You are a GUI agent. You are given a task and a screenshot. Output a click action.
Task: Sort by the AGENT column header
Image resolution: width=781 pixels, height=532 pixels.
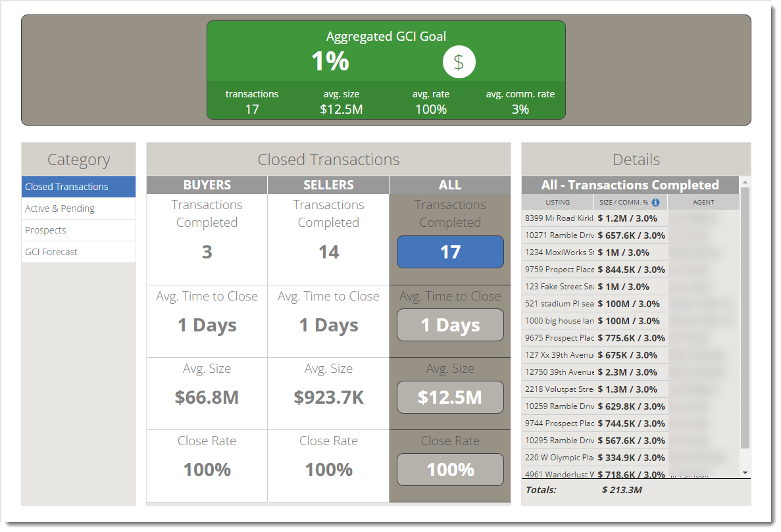(x=703, y=203)
